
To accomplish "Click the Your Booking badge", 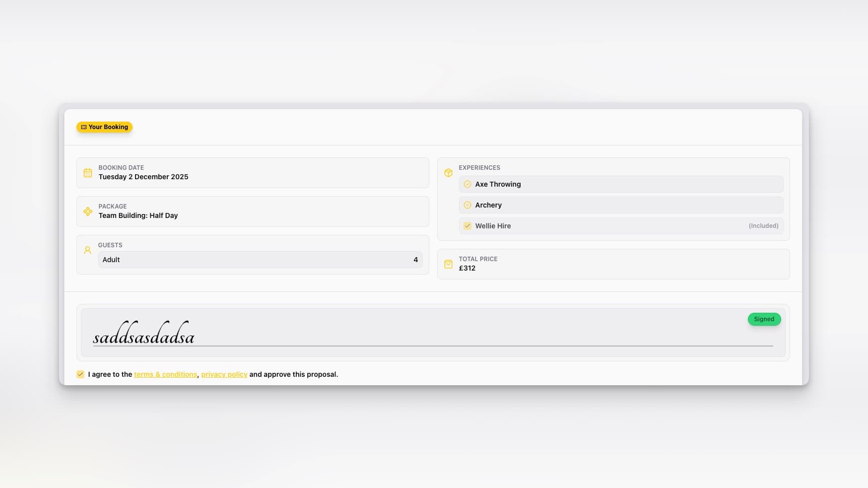I will (104, 127).
